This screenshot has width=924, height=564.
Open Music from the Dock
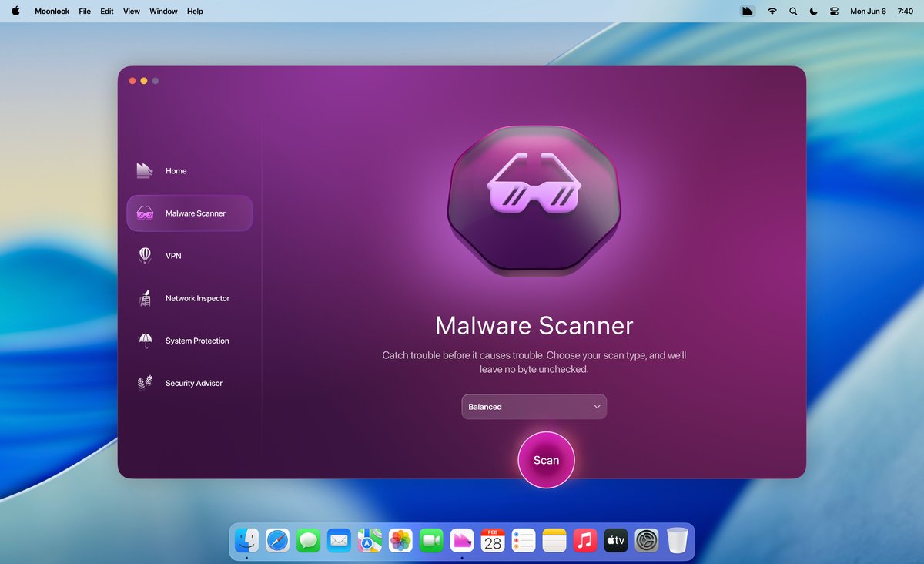pos(585,541)
